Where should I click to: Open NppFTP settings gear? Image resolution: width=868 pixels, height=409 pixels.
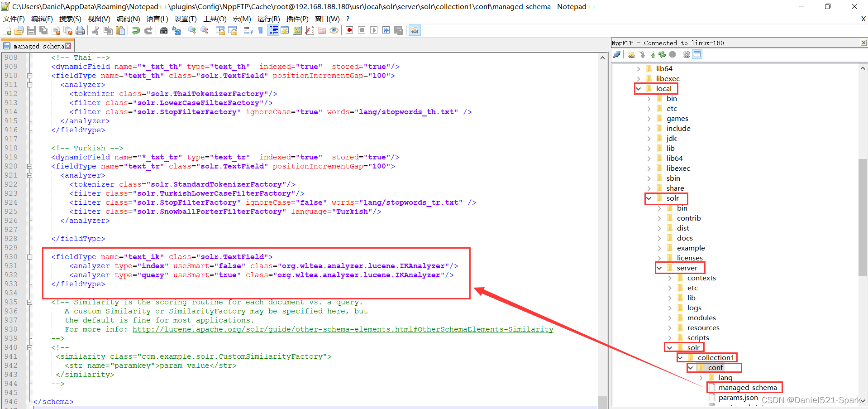click(687, 55)
